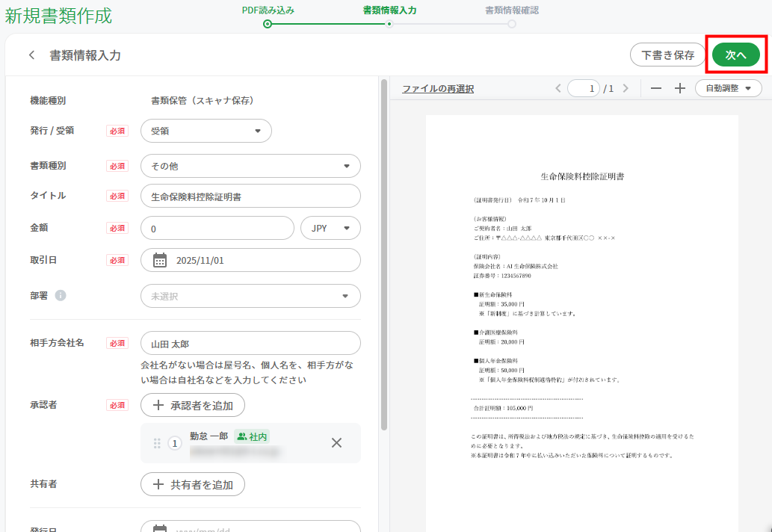Image resolution: width=772 pixels, height=532 pixels.
Task: Click the 社内 badge icon on the approver
Action: [241, 436]
